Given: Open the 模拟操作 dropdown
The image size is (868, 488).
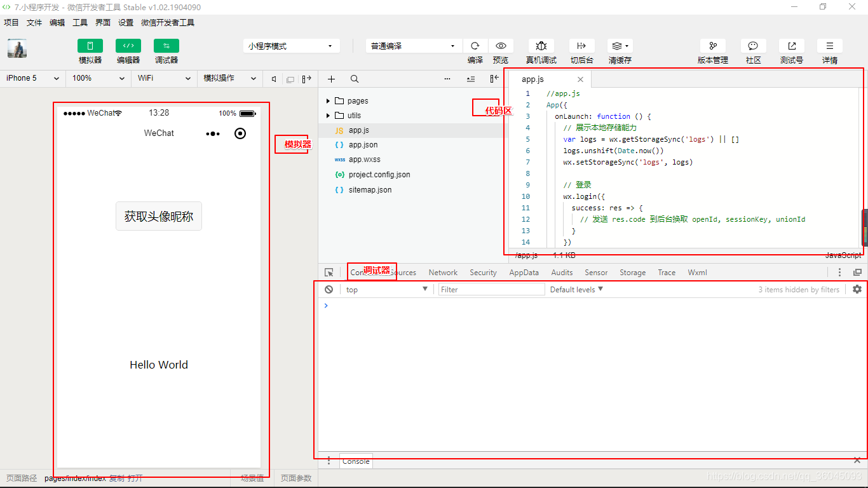Looking at the screenshot, I should [x=229, y=78].
